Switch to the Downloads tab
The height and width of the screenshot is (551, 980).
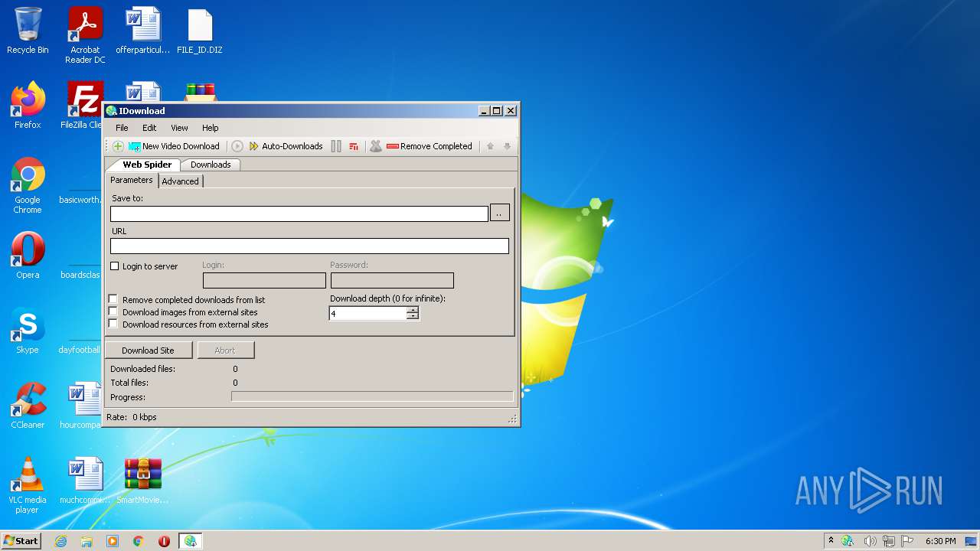[x=211, y=165]
